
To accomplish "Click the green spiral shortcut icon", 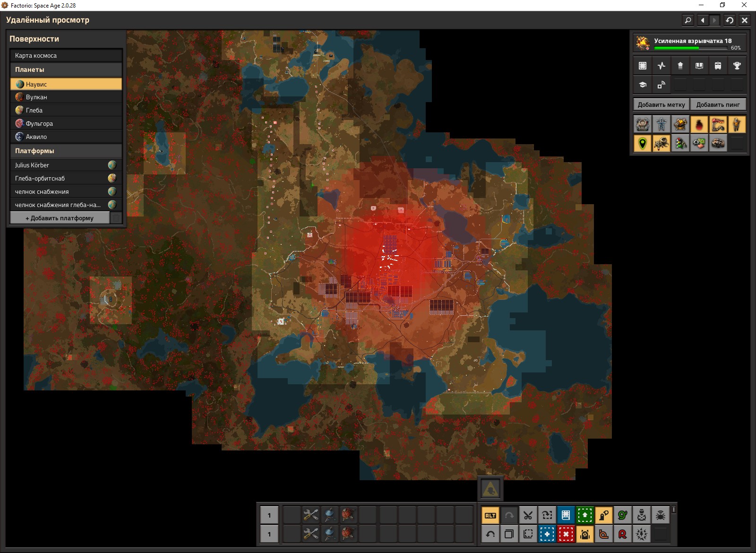I will coord(622,515).
